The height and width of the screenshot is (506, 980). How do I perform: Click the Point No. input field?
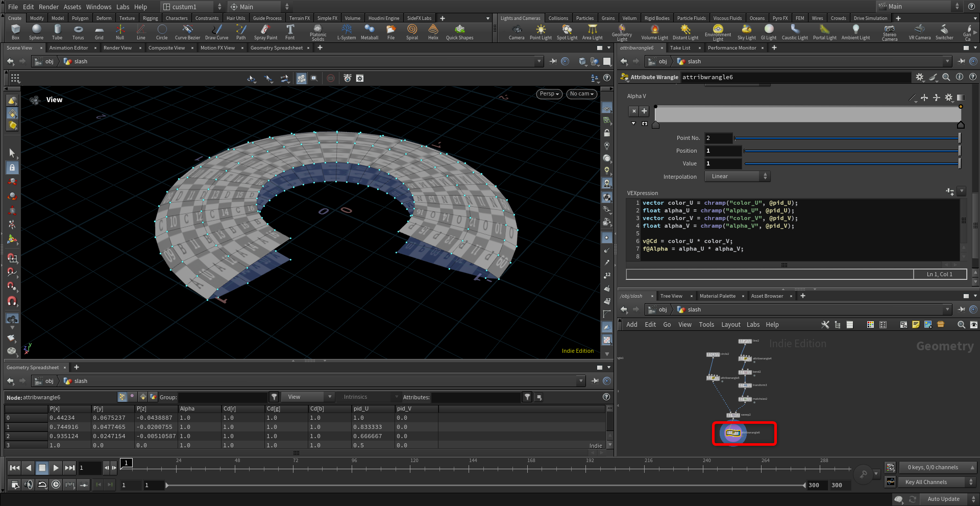tap(719, 138)
